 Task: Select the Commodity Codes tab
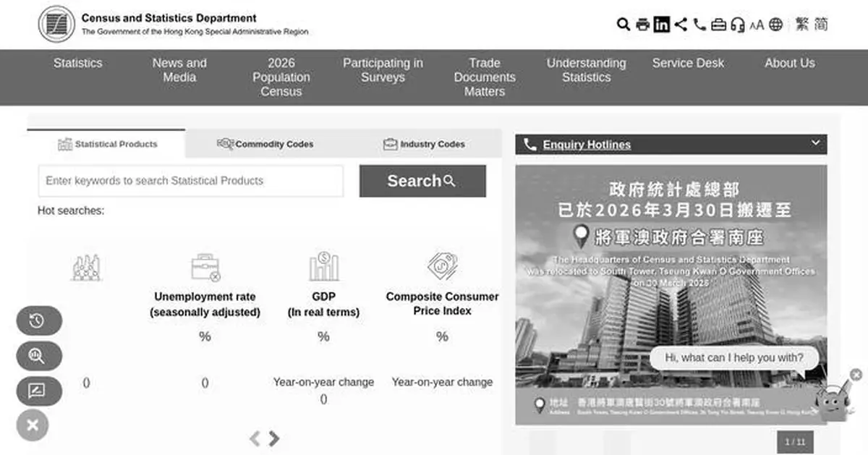coord(265,144)
